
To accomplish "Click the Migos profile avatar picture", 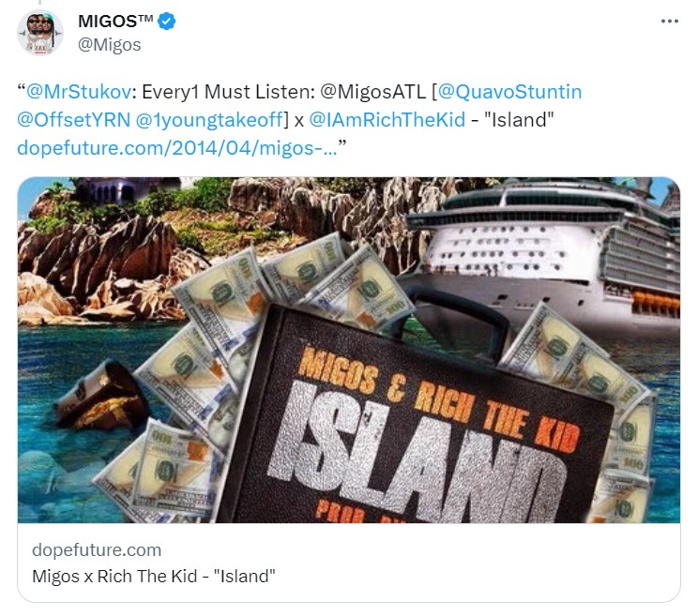I will [x=40, y=33].
